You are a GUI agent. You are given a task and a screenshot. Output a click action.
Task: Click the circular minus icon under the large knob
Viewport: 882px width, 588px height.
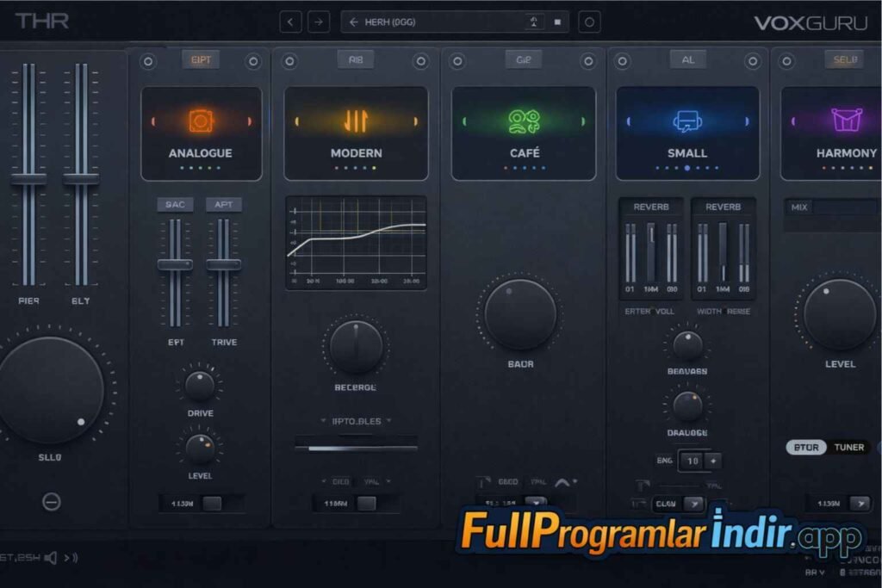(x=52, y=502)
